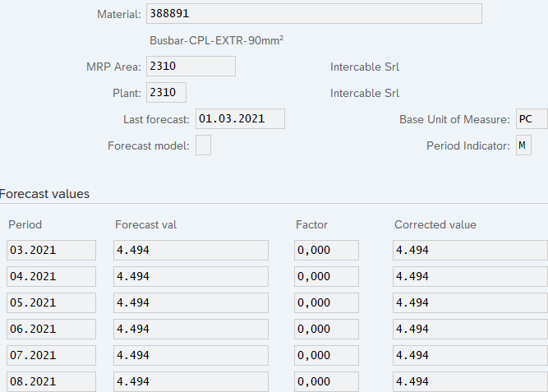The width and height of the screenshot is (548, 392).
Task: Click the Factor field for period 08.2021
Action: coord(326,382)
